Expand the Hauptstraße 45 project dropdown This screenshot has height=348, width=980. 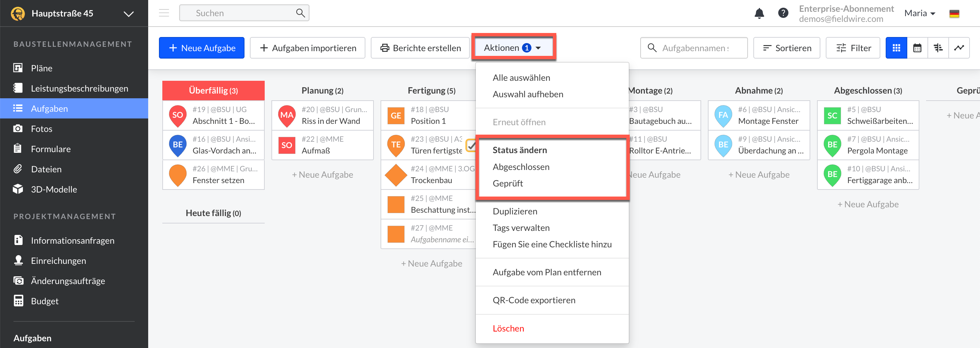pyautogui.click(x=129, y=14)
